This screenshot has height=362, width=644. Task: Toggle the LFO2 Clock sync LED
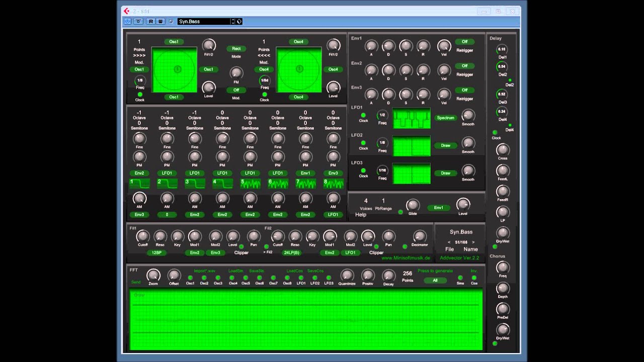(x=363, y=143)
